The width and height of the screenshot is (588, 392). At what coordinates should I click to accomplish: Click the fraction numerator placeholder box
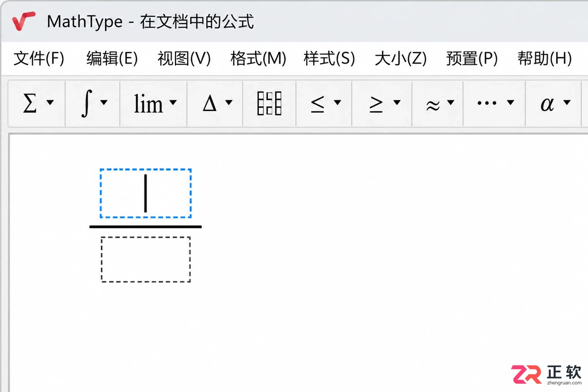point(146,193)
